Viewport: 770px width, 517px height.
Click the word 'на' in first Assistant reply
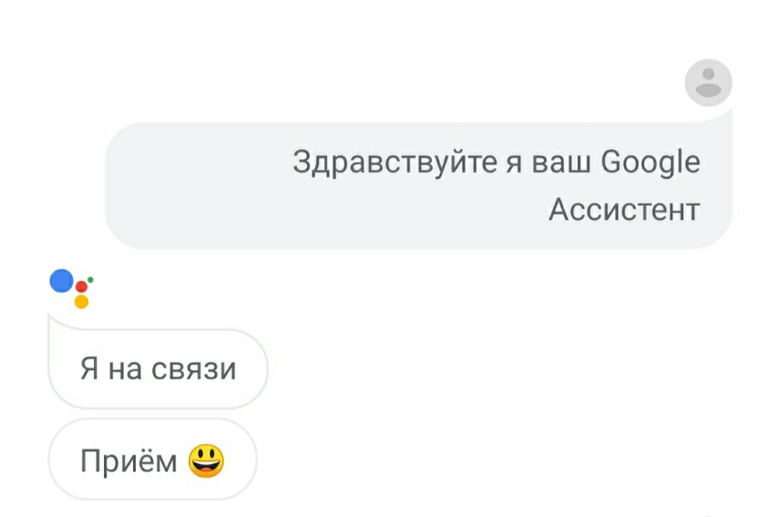[x=125, y=370]
